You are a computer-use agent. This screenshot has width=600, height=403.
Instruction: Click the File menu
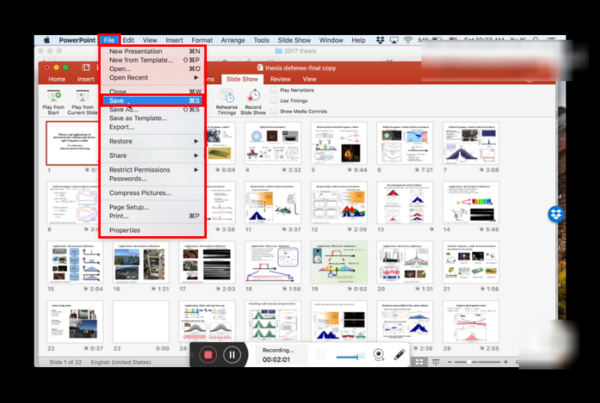(109, 40)
